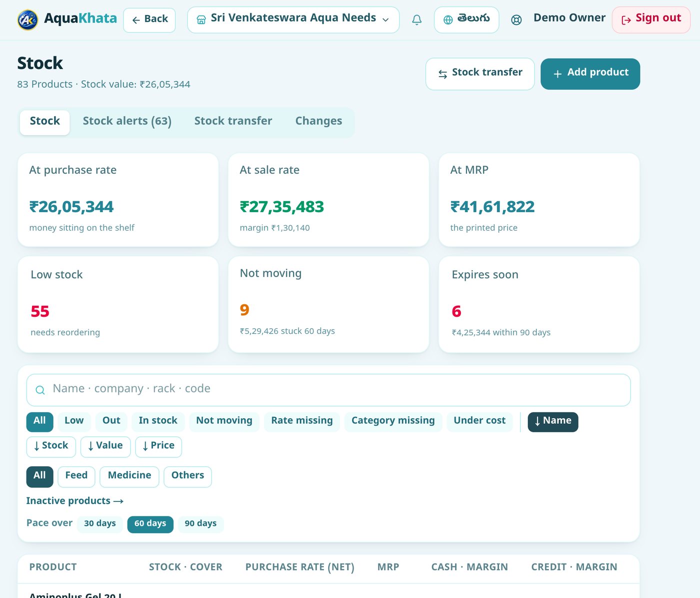Click the Demo Owner name

coord(569,18)
